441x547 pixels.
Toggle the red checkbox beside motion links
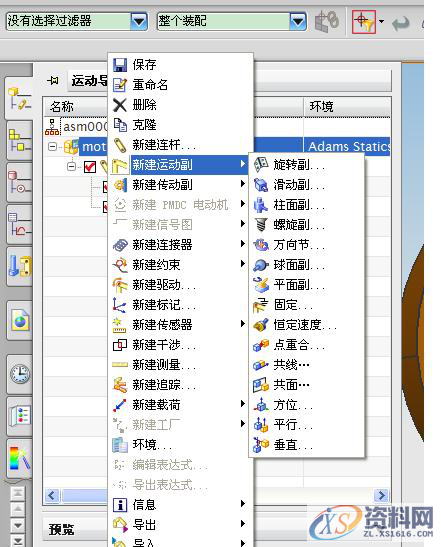(x=90, y=167)
